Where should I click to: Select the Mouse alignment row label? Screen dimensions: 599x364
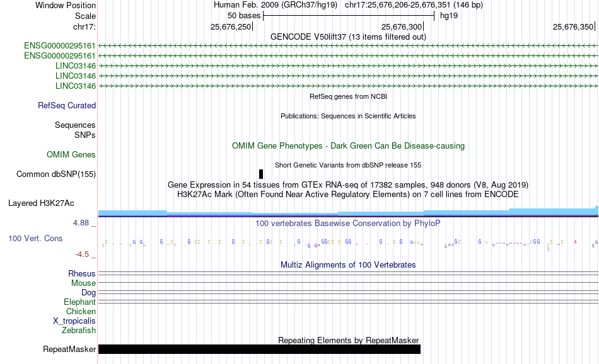(83, 283)
